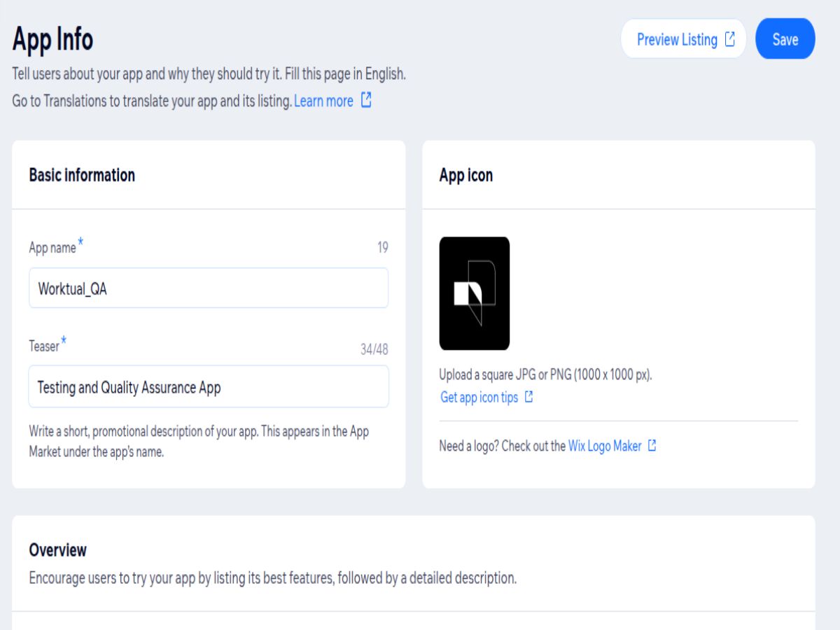840x630 pixels.
Task: Click the App Info page heading
Action: (52, 39)
